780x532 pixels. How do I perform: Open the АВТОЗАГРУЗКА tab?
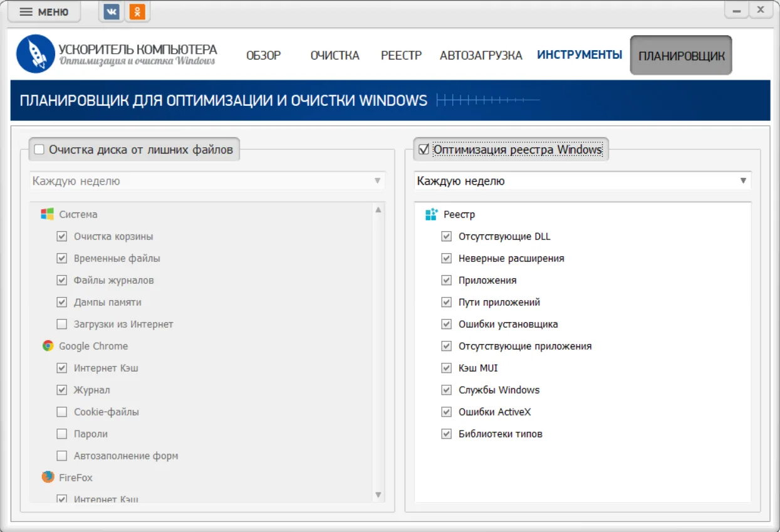pyautogui.click(x=481, y=55)
